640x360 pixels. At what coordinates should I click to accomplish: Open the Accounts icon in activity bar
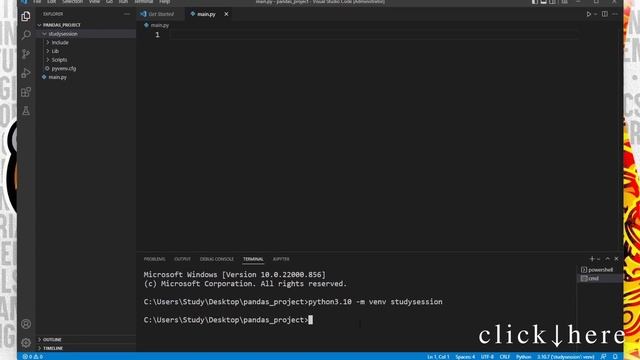(x=26, y=324)
